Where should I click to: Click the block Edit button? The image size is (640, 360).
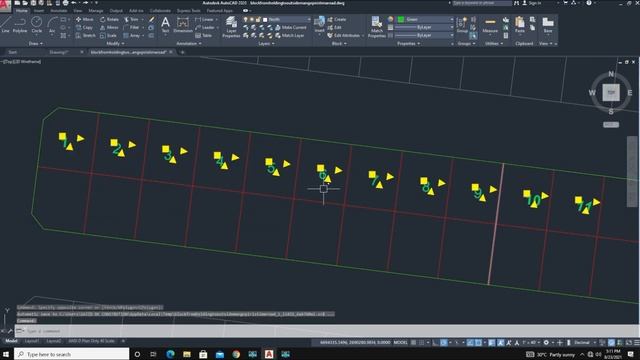tap(334, 27)
